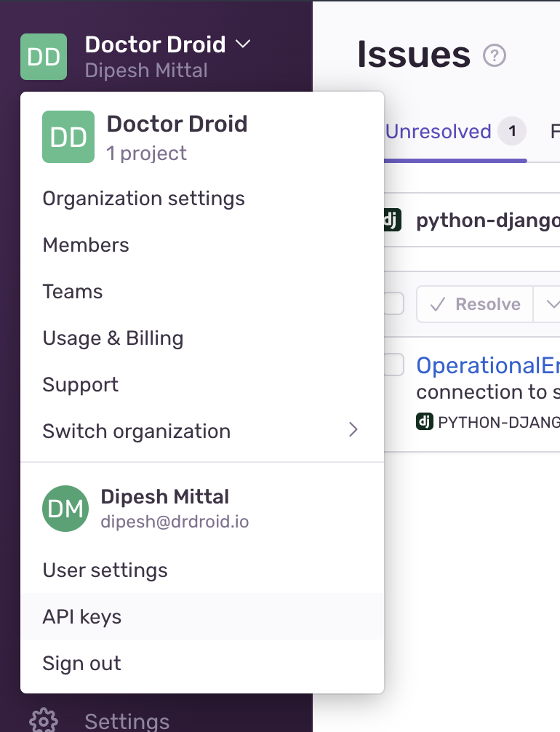Open Organization settings
This screenshot has height=732, width=560.
202,199
